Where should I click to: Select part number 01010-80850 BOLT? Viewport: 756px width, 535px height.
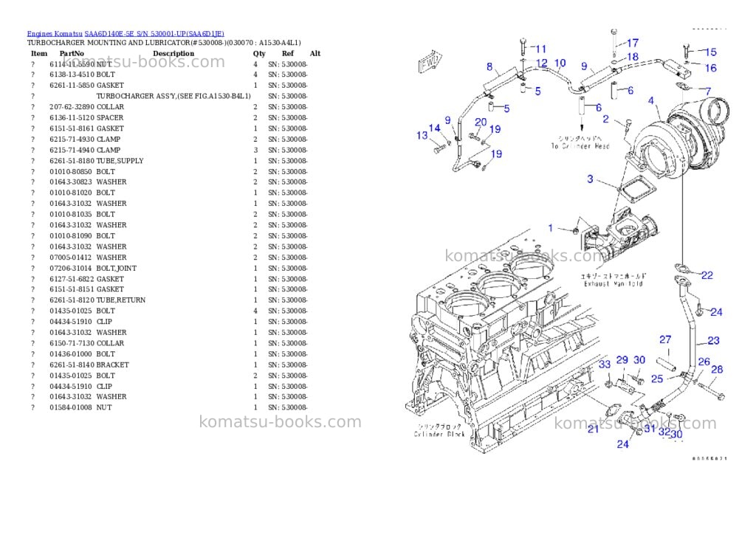(x=82, y=172)
